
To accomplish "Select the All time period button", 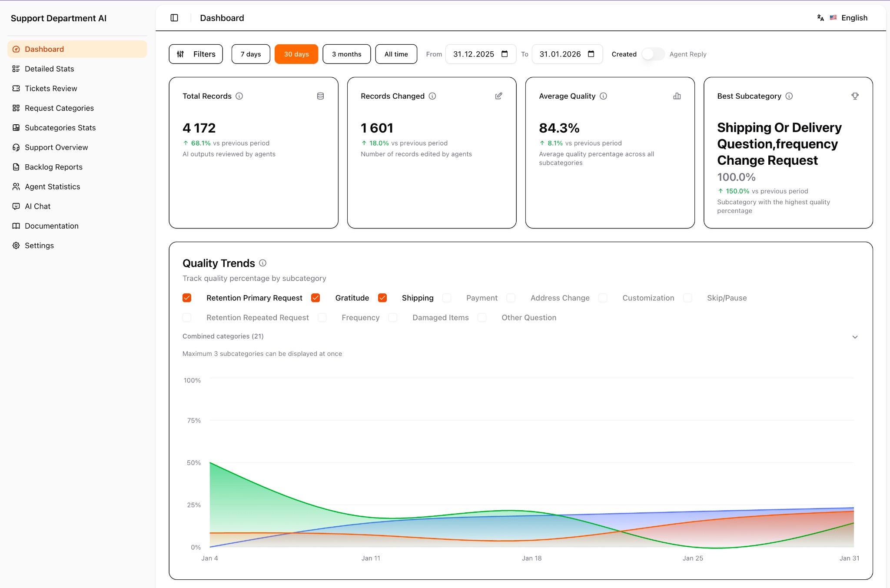I will point(396,54).
